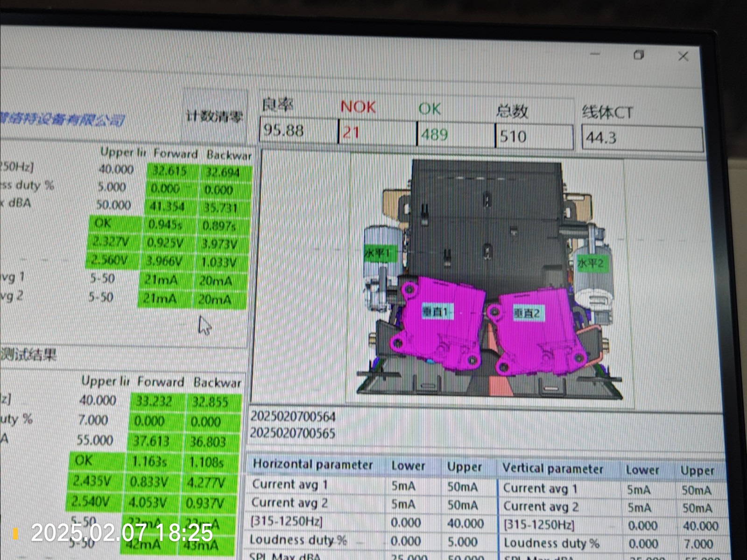Click the 计数清零 reset counter button
The image size is (747, 560).
(x=214, y=116)
